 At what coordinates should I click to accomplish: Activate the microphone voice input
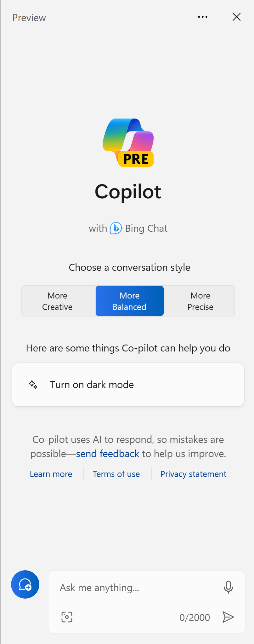click(x=228, y=587)
